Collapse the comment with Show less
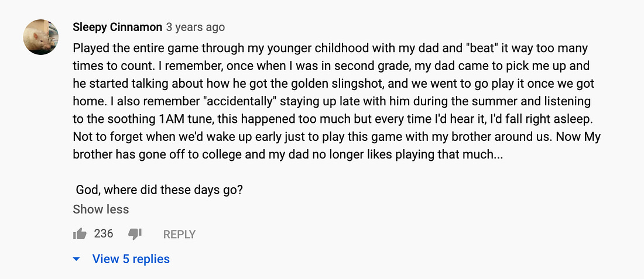 pyautogui.click(x=101, y=209)
